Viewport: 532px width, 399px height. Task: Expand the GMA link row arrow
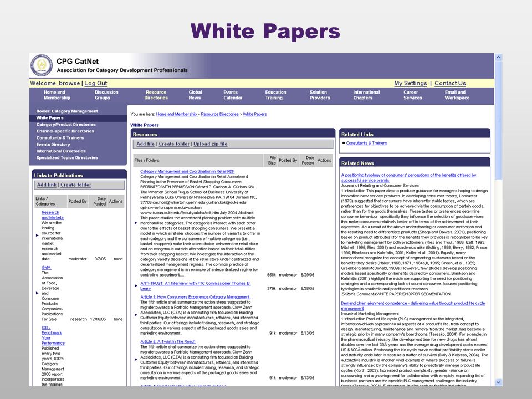click(x=37, y=293)
